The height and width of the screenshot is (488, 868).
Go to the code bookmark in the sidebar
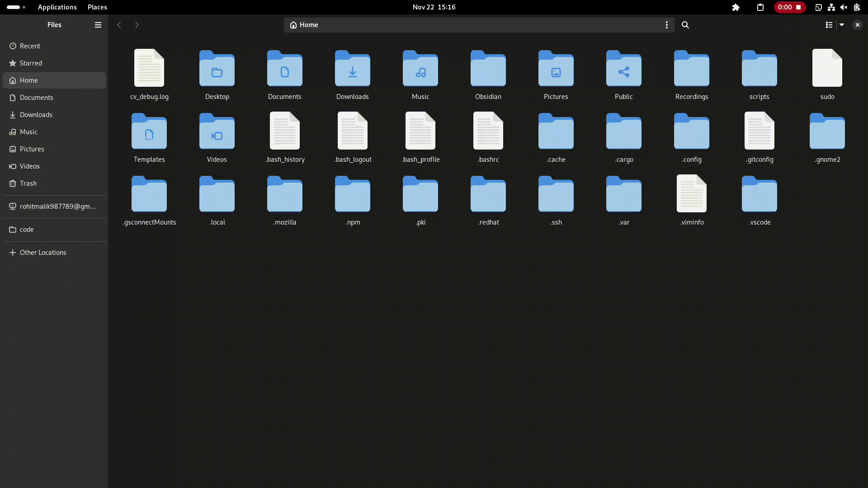coord(27,230)
